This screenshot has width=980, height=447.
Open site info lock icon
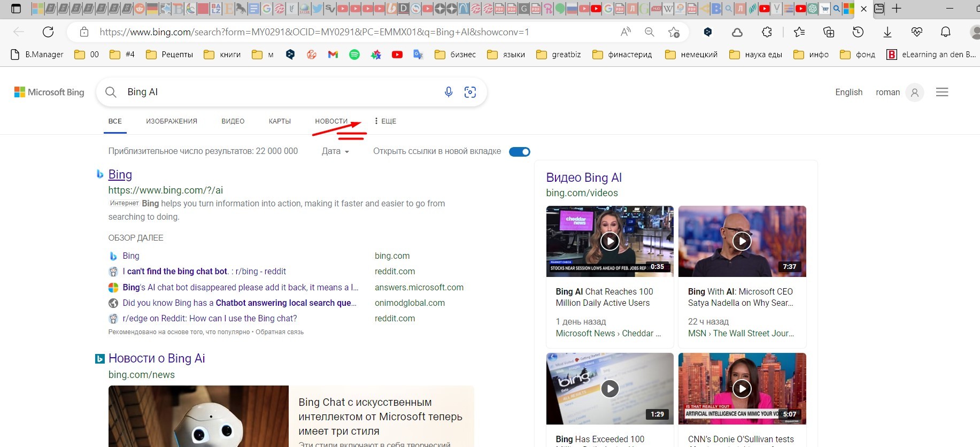[84, 32]
